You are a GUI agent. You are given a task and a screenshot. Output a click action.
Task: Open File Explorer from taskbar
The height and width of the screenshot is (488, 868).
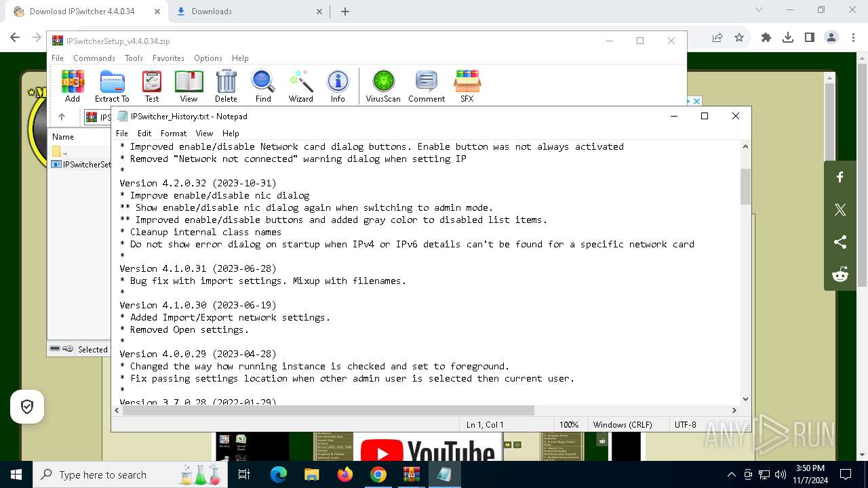coord(312,474)
